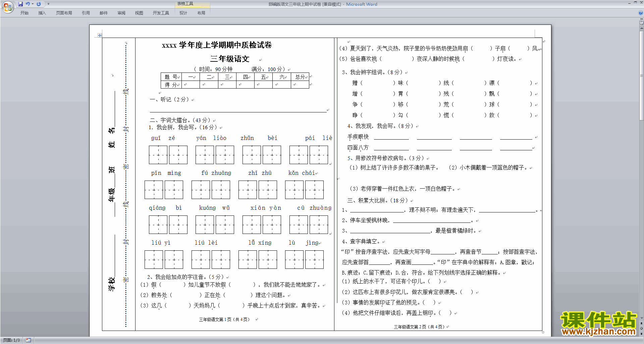The height and width of the screenshot is (344, 644).
Task: Click the footer 三年级语文第2页（共4页）
Action: click(419, 327)
